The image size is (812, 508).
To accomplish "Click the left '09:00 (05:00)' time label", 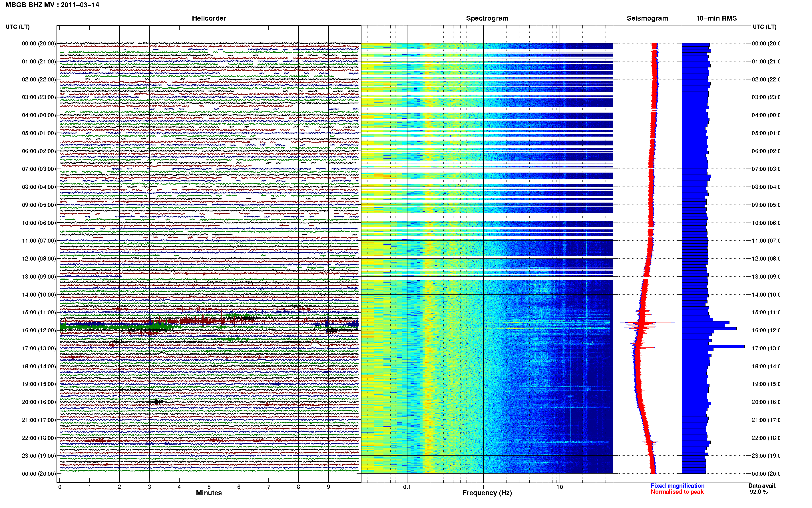I will click(x=39, y=205).
